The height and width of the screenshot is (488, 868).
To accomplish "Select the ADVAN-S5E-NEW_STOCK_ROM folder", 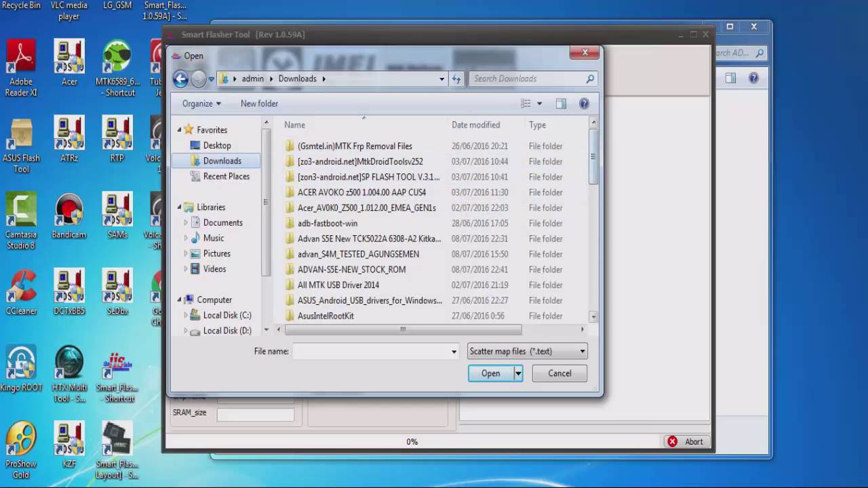I will click(x=351, y=269).
